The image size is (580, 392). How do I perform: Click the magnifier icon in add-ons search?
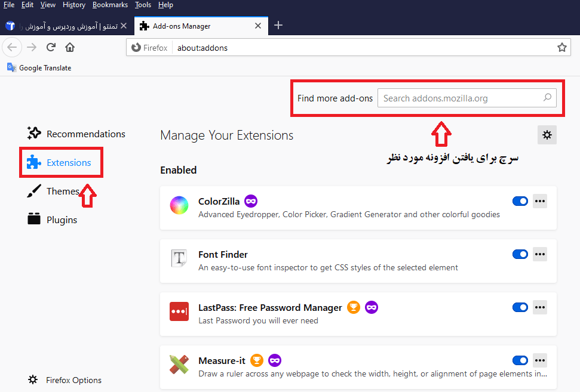[548, 97]
